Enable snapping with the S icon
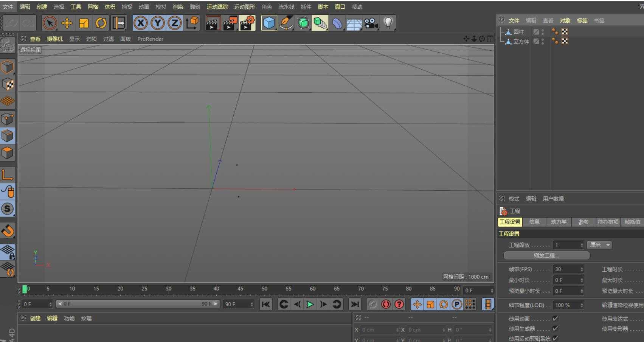 (x=8, y=209)
